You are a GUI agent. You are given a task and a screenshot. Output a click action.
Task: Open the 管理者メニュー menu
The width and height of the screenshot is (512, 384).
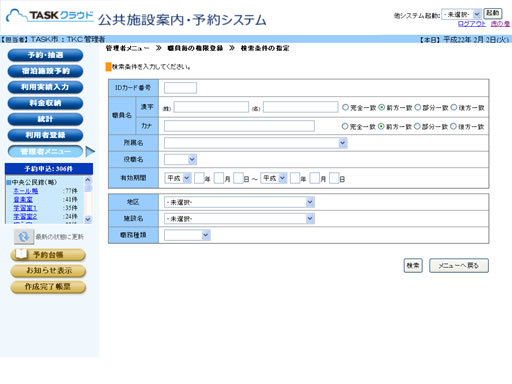click(x=45, y=152)
